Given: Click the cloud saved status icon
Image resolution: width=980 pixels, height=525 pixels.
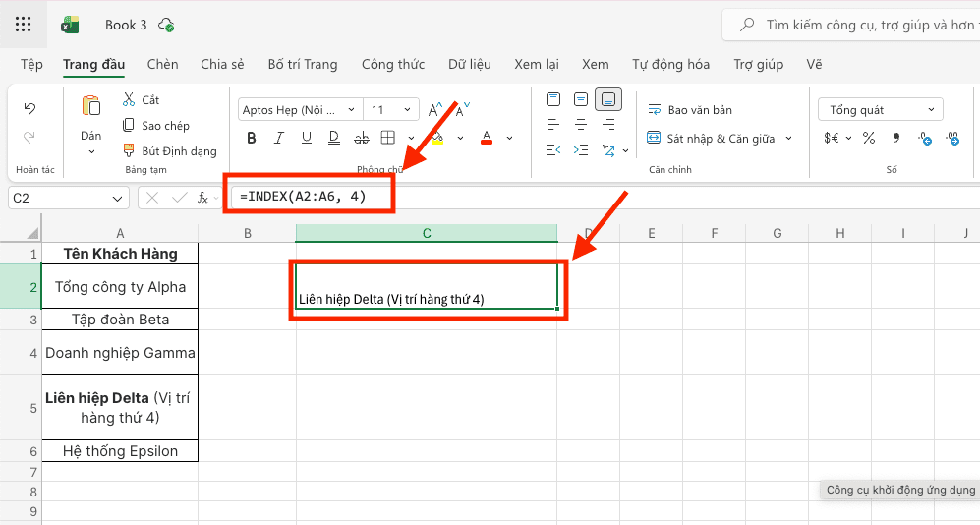Looking at the screenshot, I should (166, 25).
